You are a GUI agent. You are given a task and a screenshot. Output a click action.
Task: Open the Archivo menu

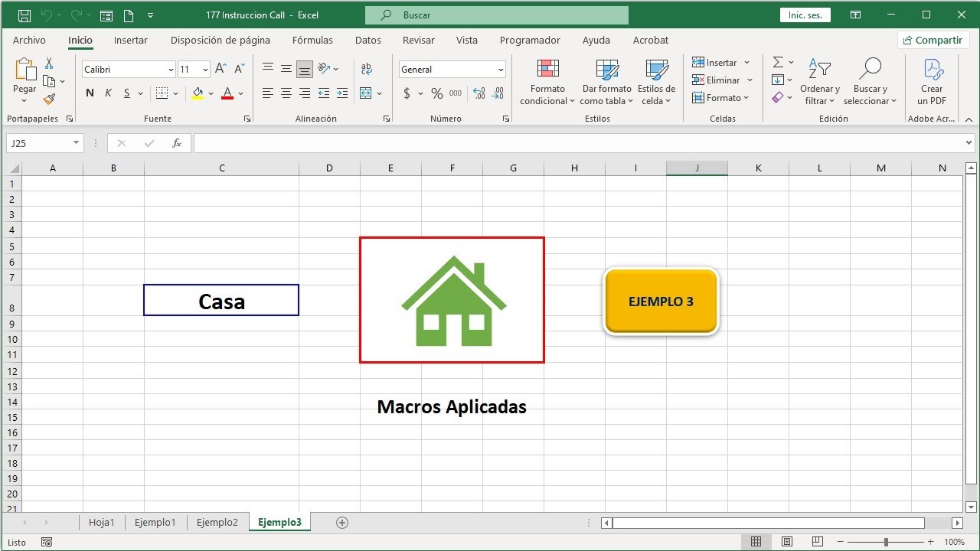pyautogui.click(x=29, y=41)
